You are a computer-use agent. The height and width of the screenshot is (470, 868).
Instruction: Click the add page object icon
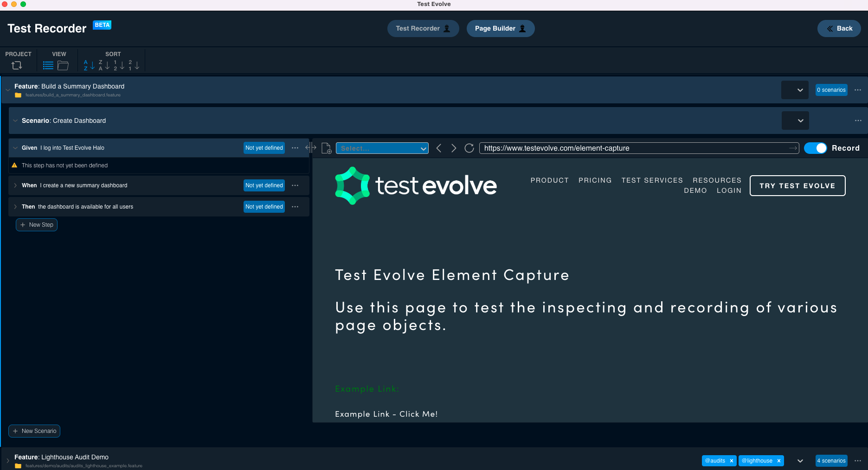(x=327, y=148)
